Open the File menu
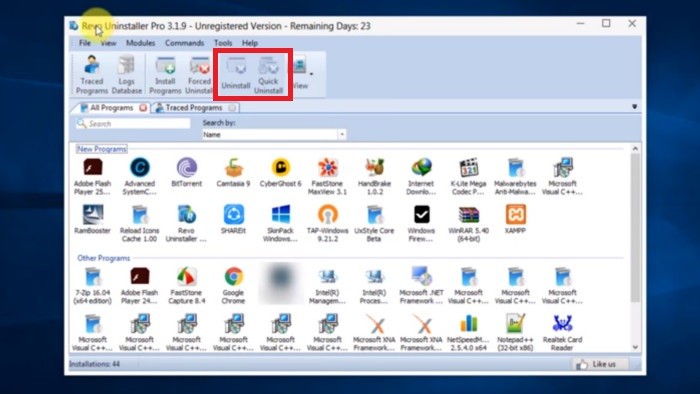The height and width of the screenshot is (394, 700). pyautogui.click(x=84, y=43)
